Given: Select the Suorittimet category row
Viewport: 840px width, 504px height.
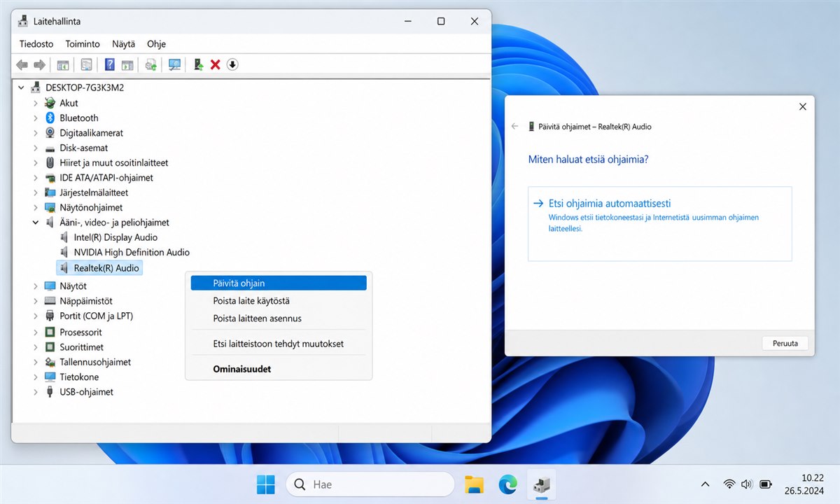Looking at the screenshot, I should (x=81, y=347).
